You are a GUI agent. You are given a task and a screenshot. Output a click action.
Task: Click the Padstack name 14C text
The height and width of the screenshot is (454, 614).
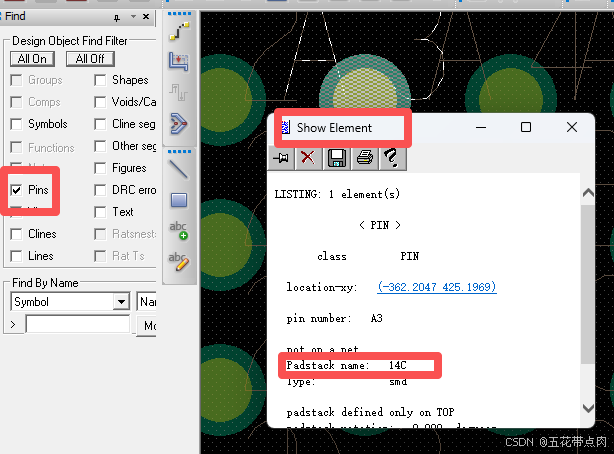tap(346, 365)
